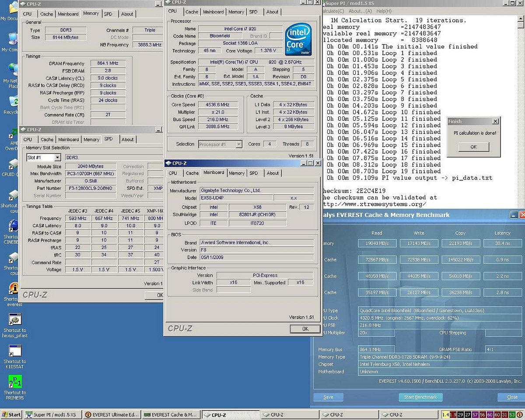Screen dimensions: 525x420
Task: Click the green tray icon showing 53
Action: (513, 415)
